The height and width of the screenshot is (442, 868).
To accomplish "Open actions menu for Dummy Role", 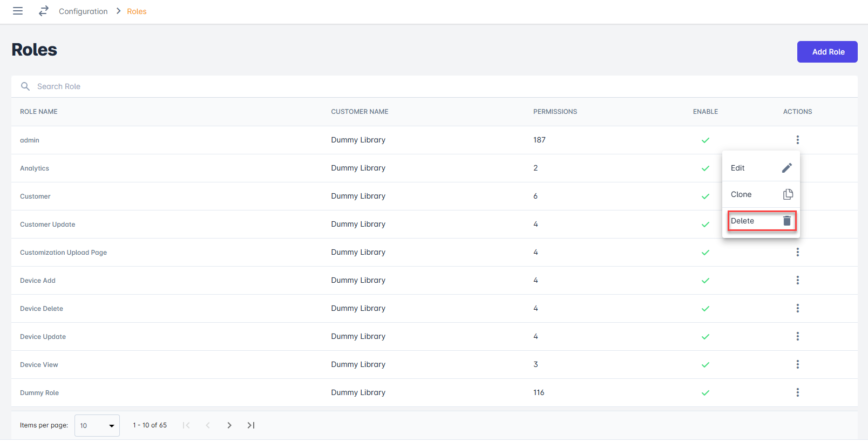I will coord(797,392).
